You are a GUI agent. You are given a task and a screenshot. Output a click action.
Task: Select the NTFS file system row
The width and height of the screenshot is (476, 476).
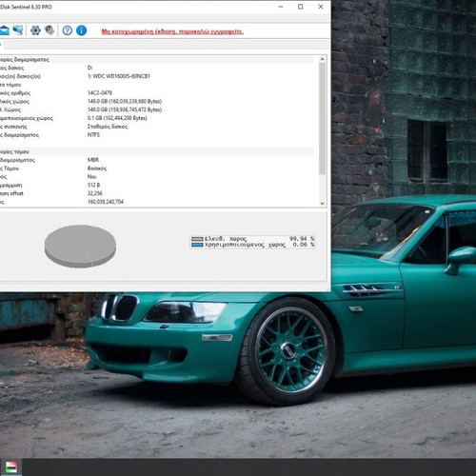click(157, 135)
